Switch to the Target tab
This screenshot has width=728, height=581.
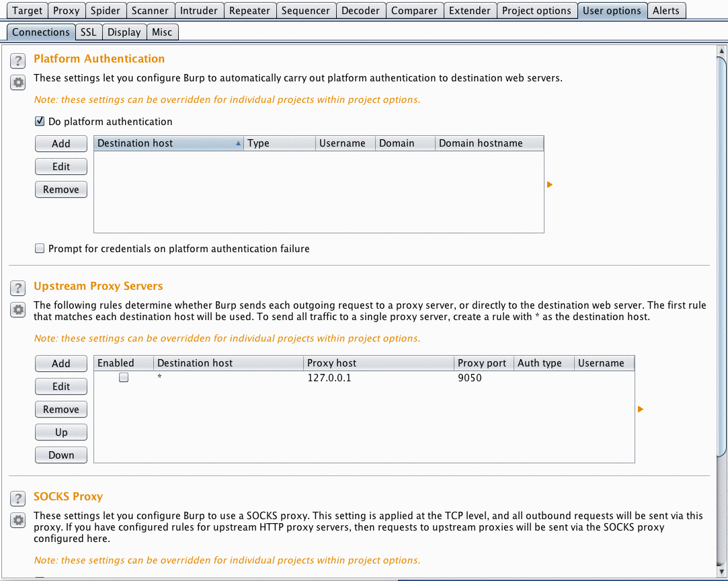28,11
